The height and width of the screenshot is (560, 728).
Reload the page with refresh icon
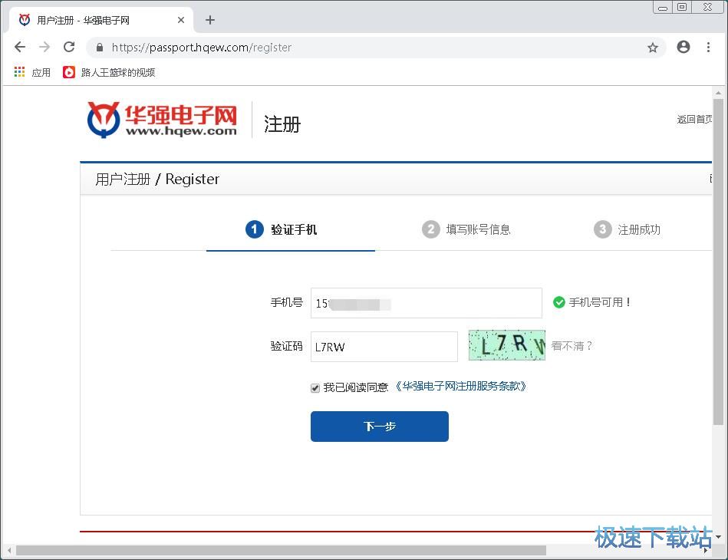(x=69, y=47)
